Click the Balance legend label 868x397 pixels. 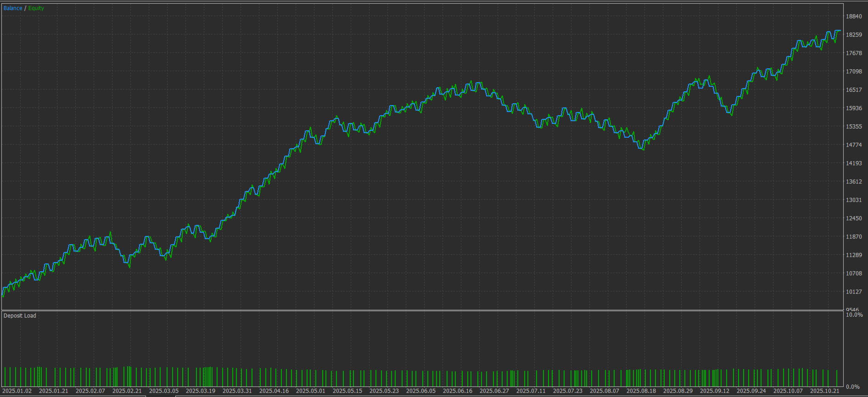click(x=13, y=8)
